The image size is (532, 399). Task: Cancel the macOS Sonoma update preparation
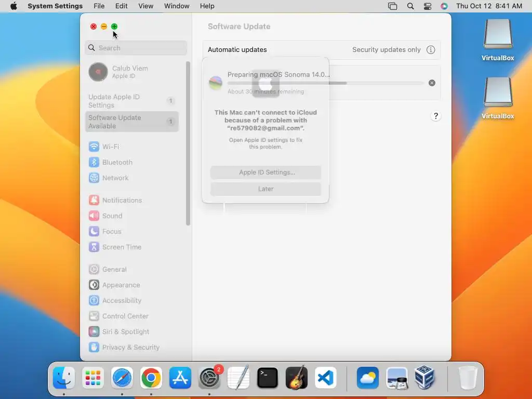[432, 83]
